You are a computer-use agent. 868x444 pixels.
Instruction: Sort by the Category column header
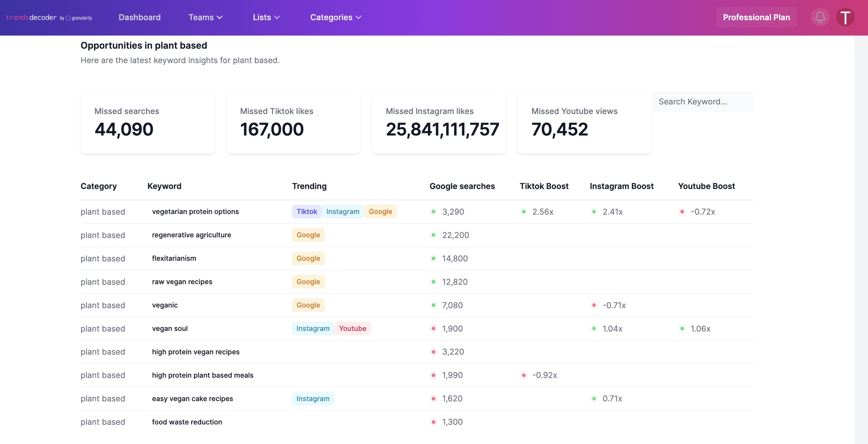click(99, 186)
